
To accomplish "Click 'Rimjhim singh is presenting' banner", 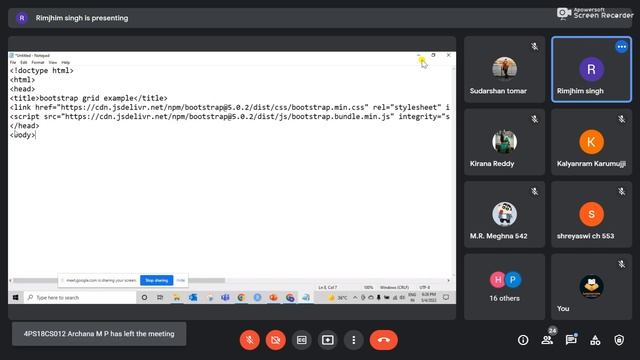I will click(82, 18).
